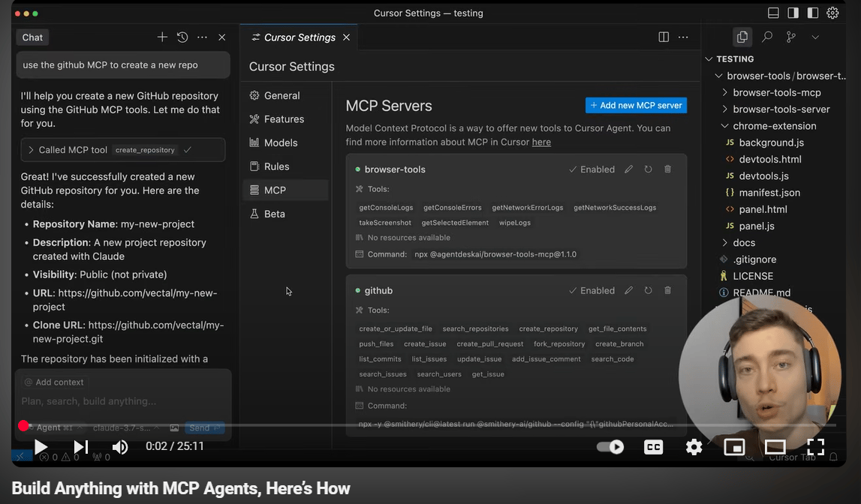
Task: Enable miniplayer mode icon
Action: point(734,447)
